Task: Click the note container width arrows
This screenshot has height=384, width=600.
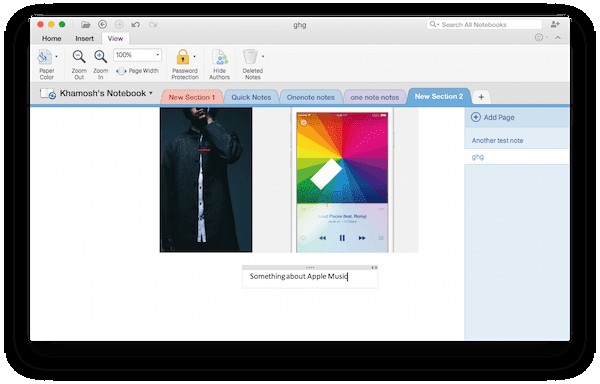Action: click(x=374, y=267)
